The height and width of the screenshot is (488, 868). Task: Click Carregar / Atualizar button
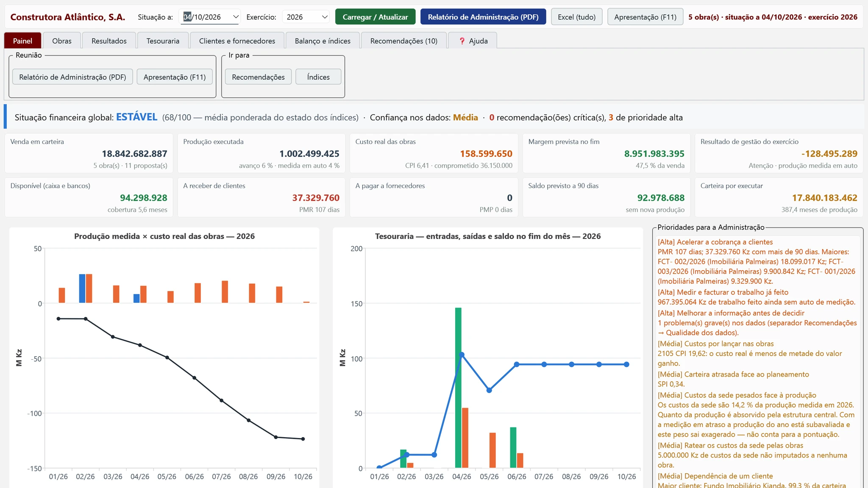375,17
